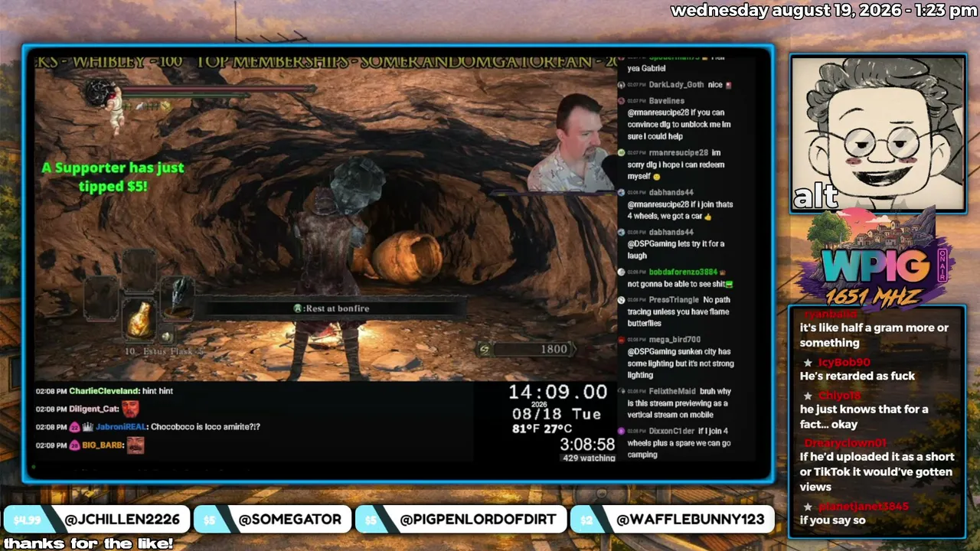
Task: Open Bavelines' username in side chat
Action: point(666,101)
